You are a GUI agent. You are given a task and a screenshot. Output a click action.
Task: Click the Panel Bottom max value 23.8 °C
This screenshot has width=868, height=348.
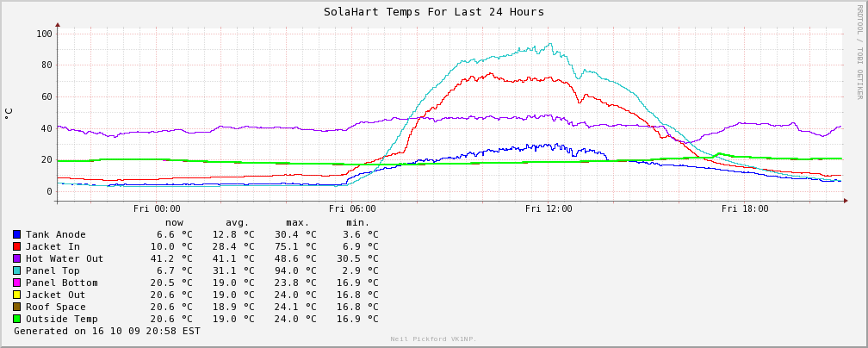[295, 283]
